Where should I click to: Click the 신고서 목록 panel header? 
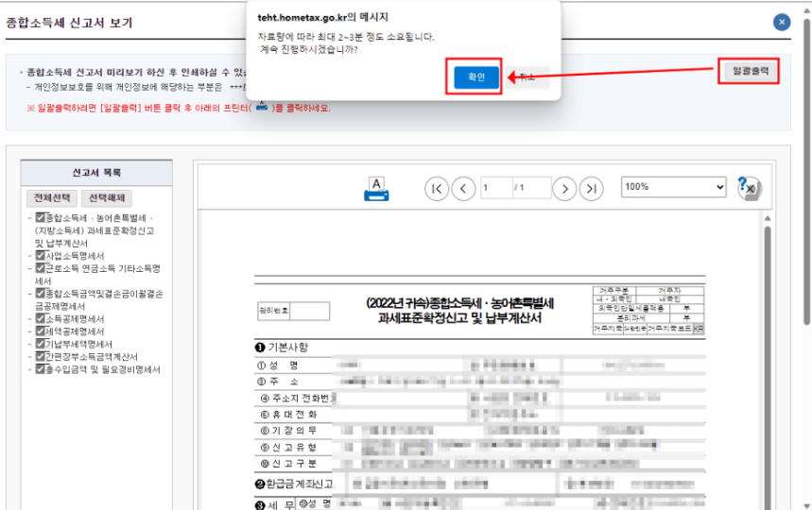pos(96,173)
